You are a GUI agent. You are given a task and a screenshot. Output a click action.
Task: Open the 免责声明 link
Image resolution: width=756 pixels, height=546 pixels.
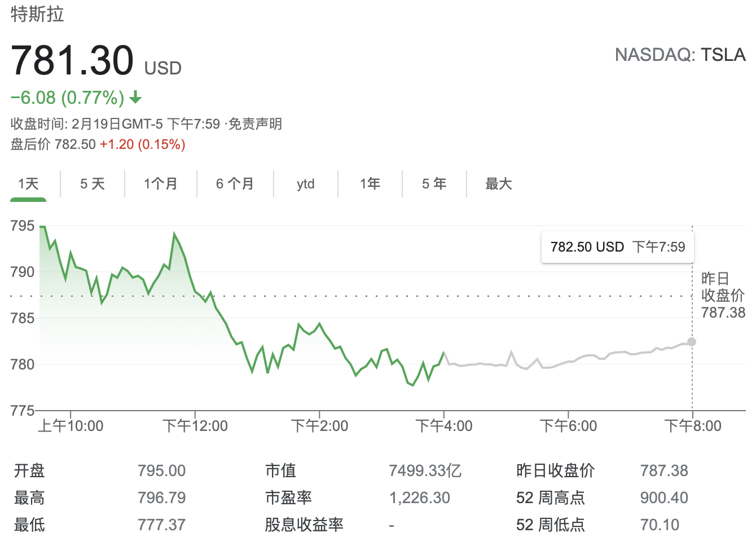click(255, 124)
